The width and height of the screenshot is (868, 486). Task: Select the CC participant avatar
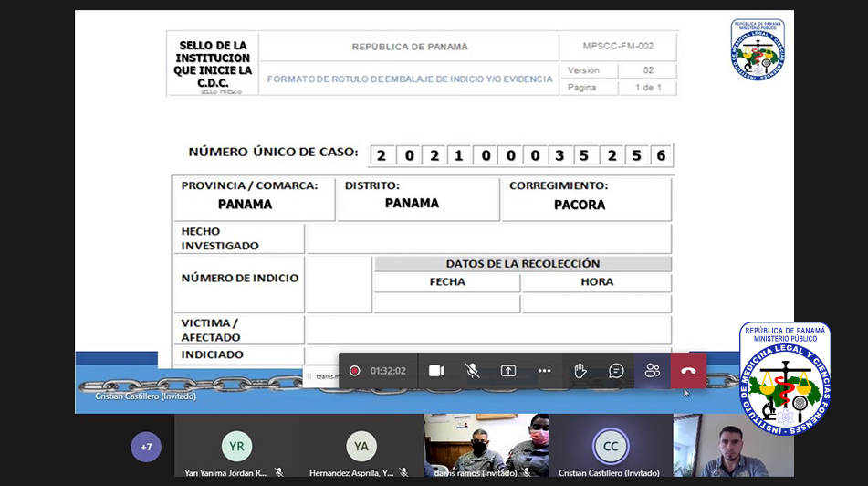[611, 446]
